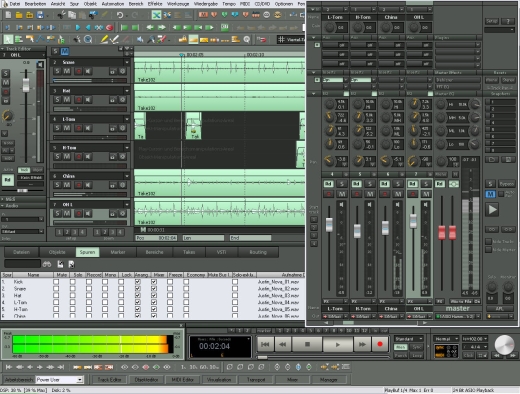
Task: Toggle Solo on the Snare track header
Action: [x=57, y=71]
